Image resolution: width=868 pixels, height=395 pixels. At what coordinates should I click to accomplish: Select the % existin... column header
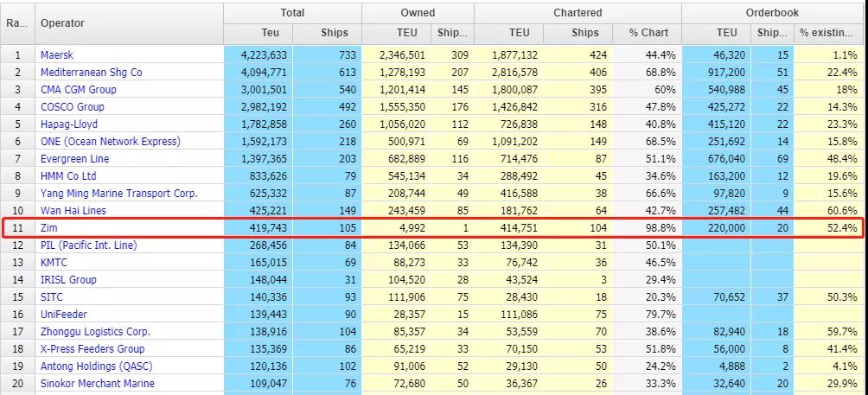(x=827, y=33)
